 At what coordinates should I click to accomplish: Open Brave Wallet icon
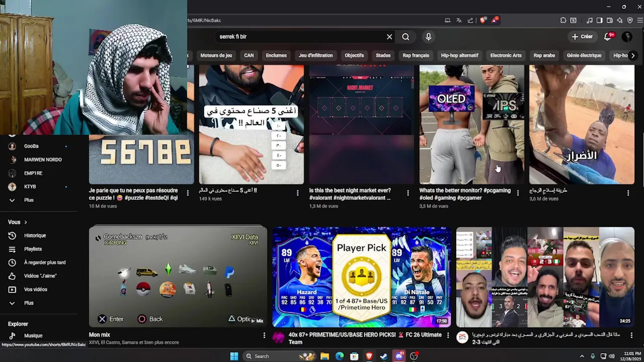pos(610,21)
